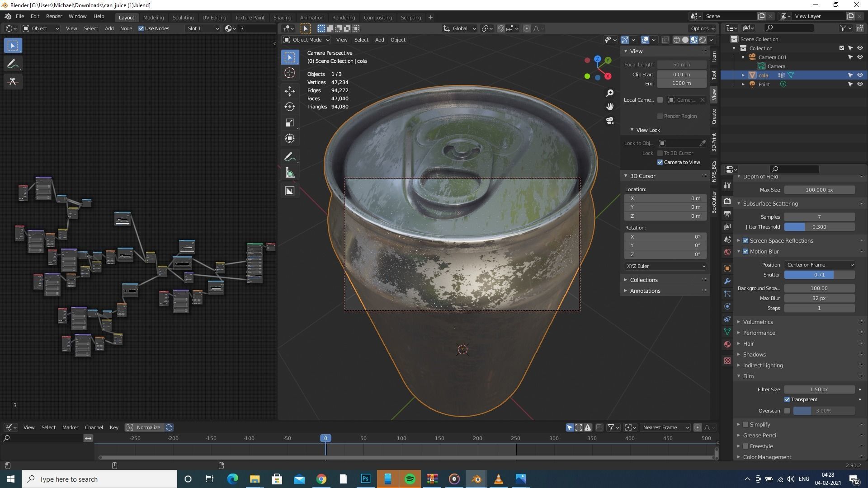Screen dimensions: 868x488
Task: Open the XYZ Euler rotation mode dropdown
Action: pos(665,266)
